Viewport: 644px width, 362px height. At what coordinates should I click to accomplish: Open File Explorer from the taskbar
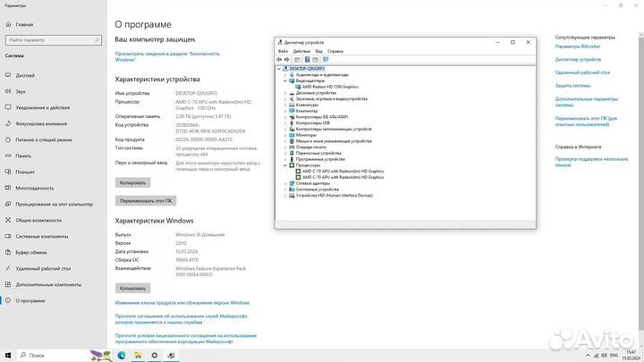pyautogui.click(x=138, y=356)
